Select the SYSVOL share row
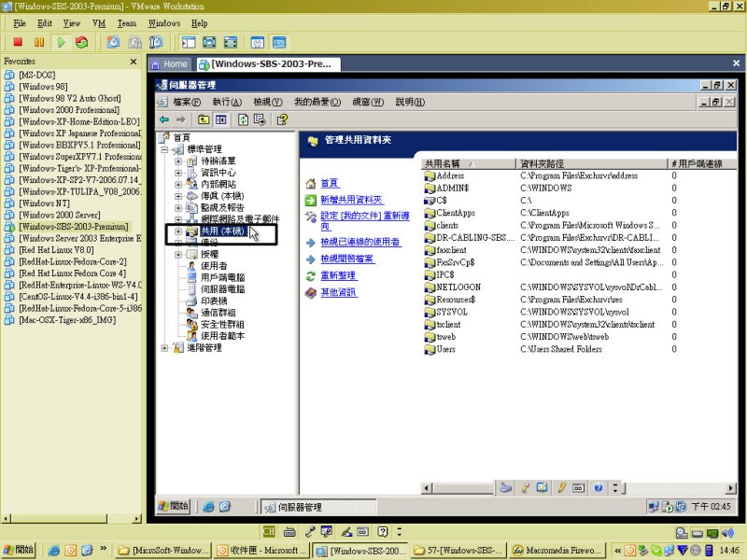 click(578, 312)
